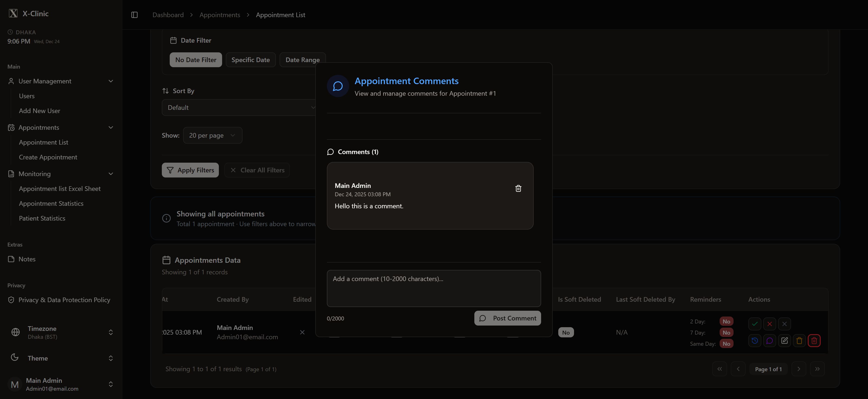Click the Dashboard breadcrumb link
Image resolution: width=868 pixels, height=399 pixels.
click(168, 15)
